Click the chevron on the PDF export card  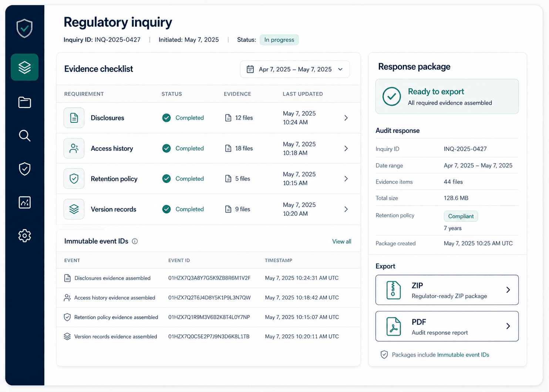[508, 326]
